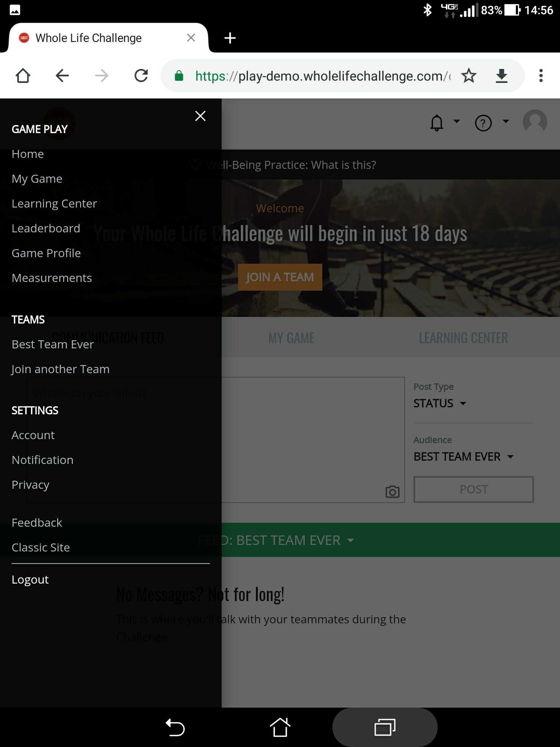560x747 pixels.
Task: Tap the Android home button
Action: (x=280, y=727)
